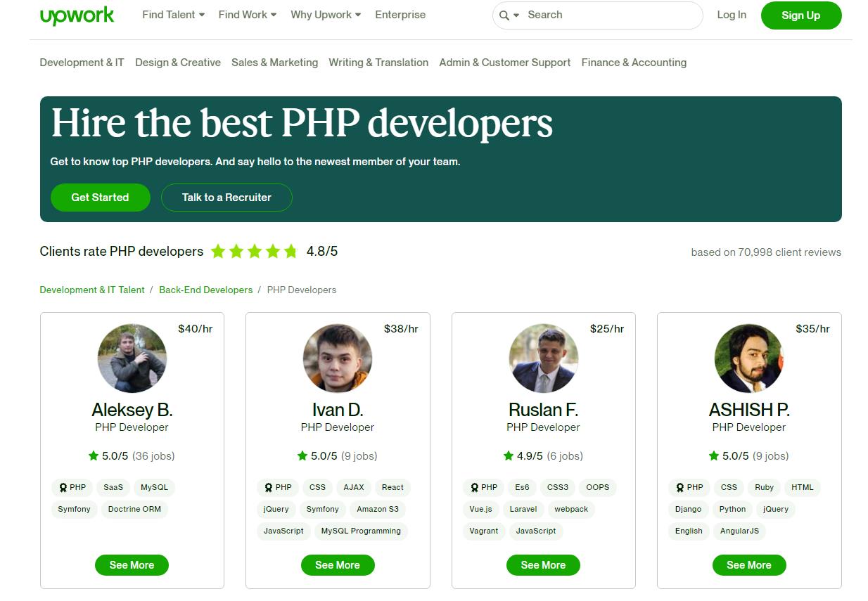Click the Django skill tag
Viewport: 868px width, 601px height.
tap(689, 509)
